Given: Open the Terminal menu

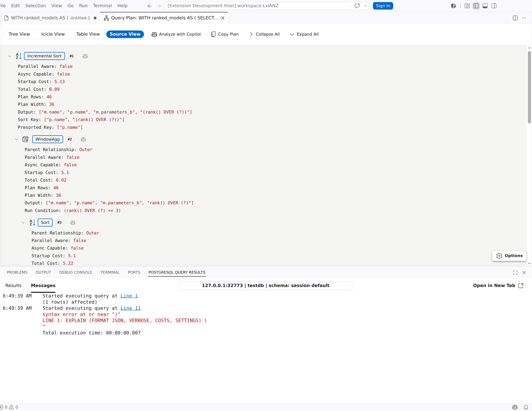Looking at the screenshot, I should pos(102,6).
